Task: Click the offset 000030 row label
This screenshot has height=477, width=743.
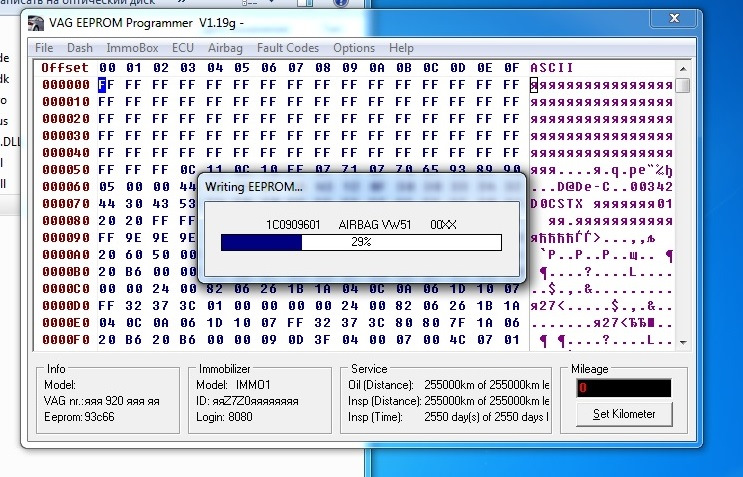Action: point(66,136)
